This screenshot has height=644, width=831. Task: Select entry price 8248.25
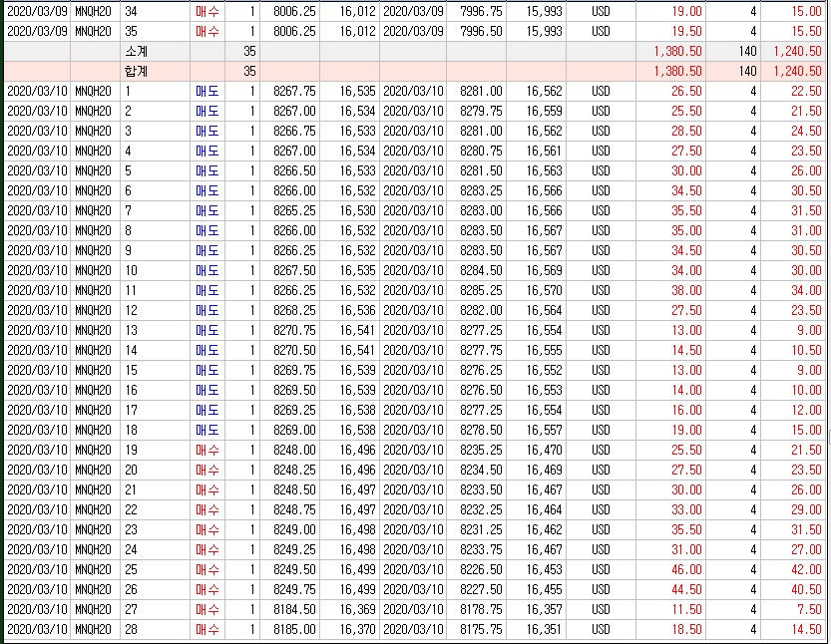click(294, 471)
